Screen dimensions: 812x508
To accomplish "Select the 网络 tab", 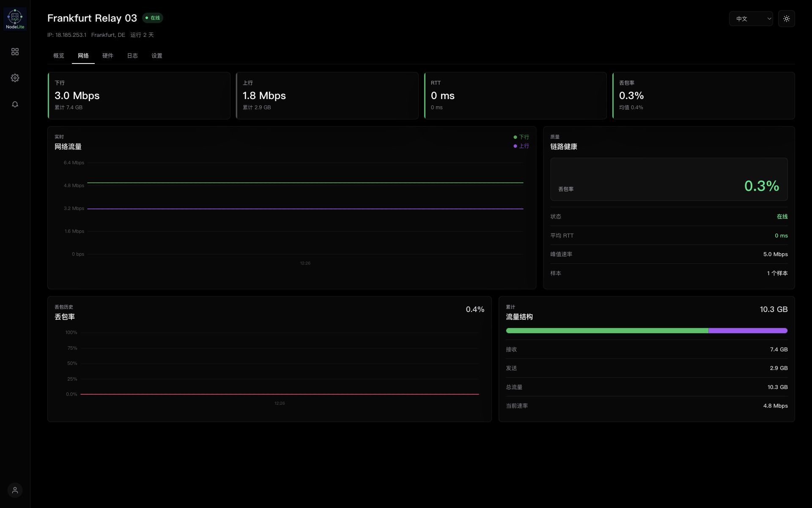I will tap(83, 55).
